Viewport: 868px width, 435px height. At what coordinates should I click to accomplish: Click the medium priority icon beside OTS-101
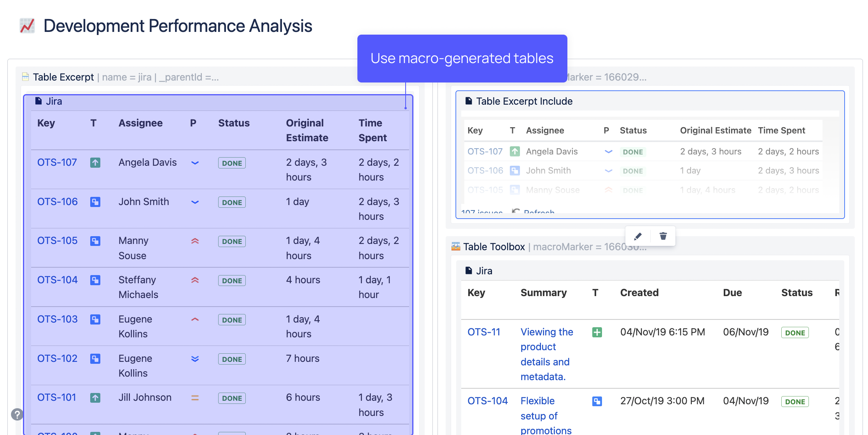pos(195,398)
